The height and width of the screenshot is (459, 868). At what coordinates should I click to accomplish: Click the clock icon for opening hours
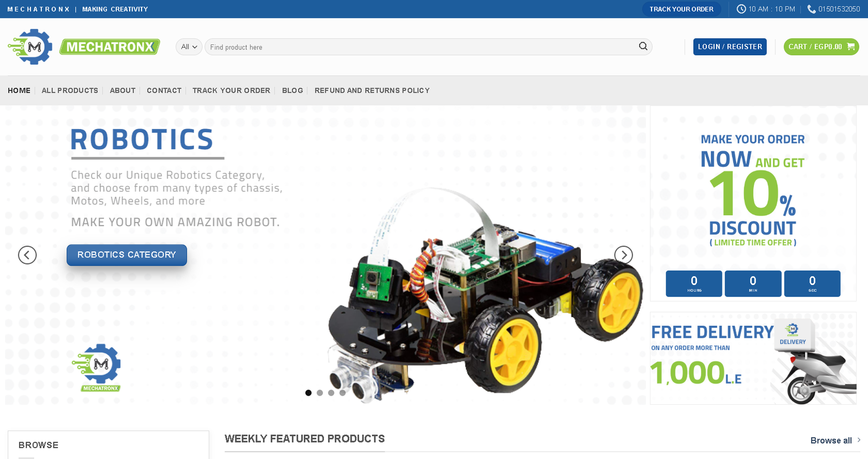pyautogui.click(x=741, y=9)
